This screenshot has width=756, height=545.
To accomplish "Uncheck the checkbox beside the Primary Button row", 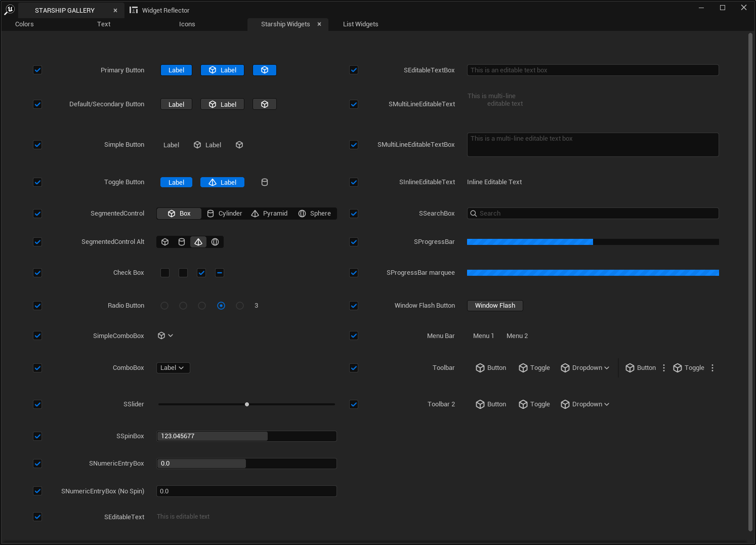I will click(37, 70).
